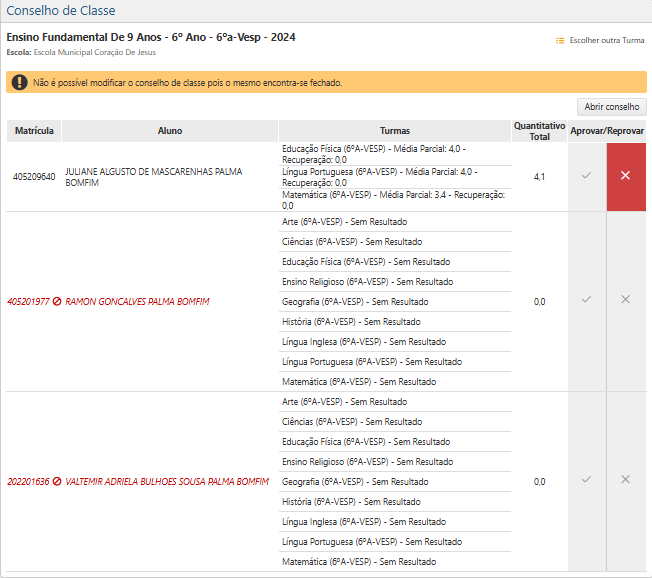This screenshot has width=652, height=578.
Task: Select student Ramon Goncalves Palma Bomfim
Action: pos(137,301)
